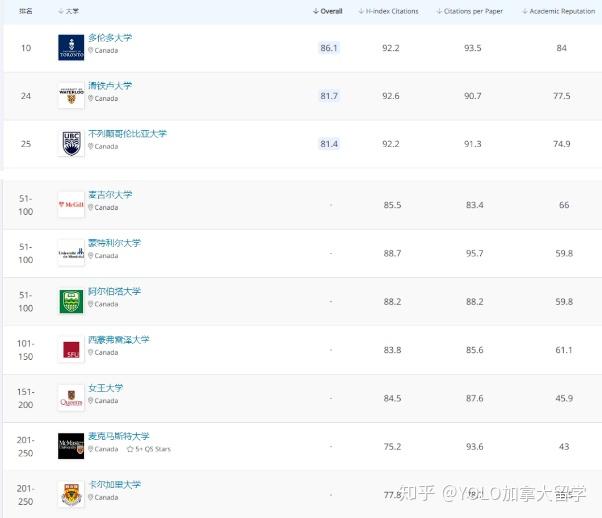Click the black McMaster University logo

point(71,446)
